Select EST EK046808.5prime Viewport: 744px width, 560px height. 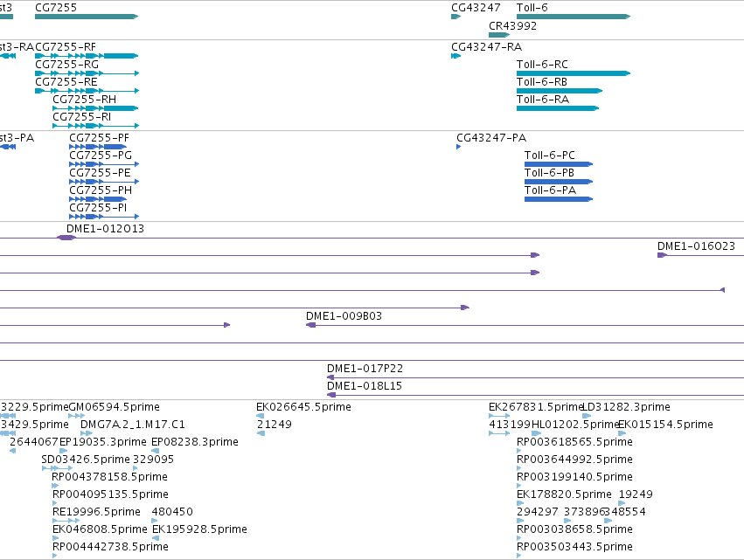click(x=55, y=538)
